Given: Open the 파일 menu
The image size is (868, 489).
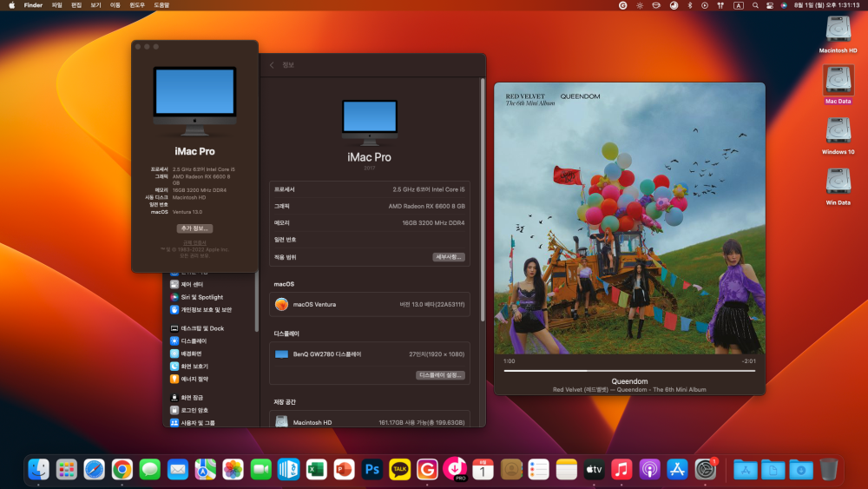Looking at the screenshot, I should (56, 5).
